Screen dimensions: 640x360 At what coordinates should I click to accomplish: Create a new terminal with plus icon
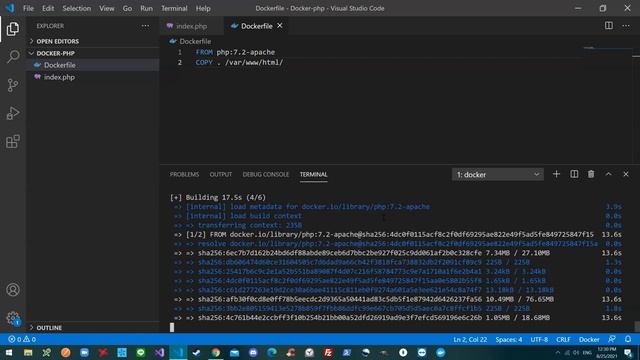coord(556,174)
